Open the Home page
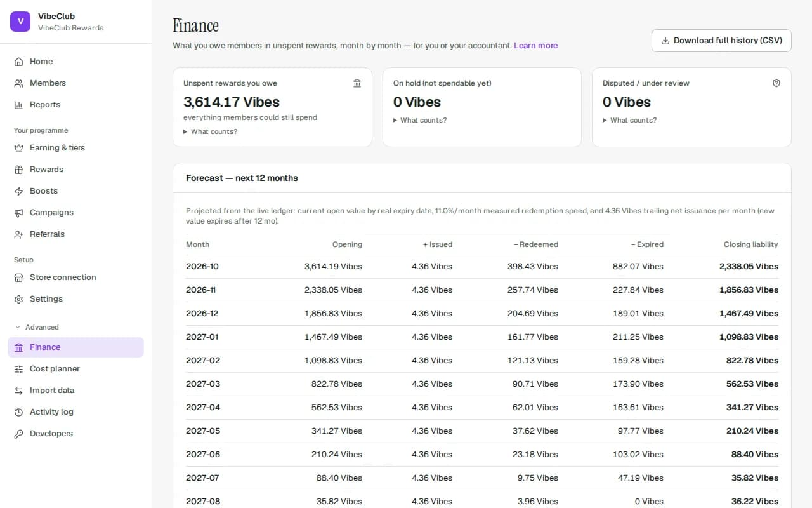 (x=75, y=62)
